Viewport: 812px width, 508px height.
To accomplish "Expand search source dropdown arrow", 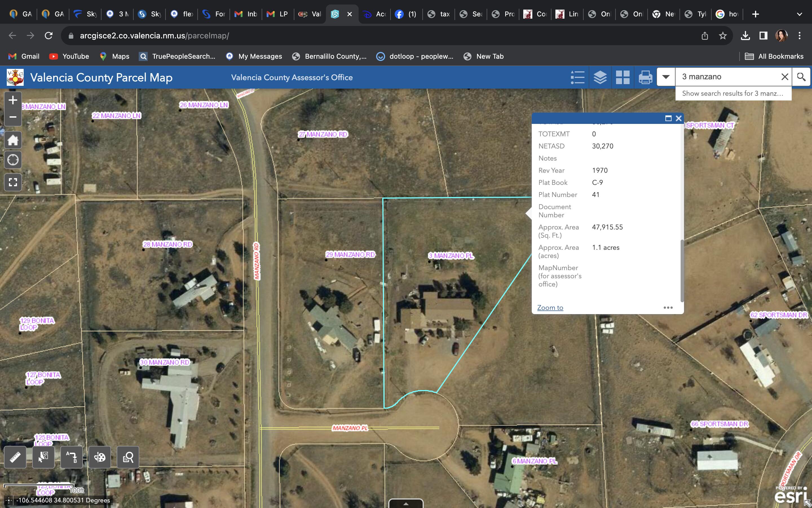I will tap(666, 77).
